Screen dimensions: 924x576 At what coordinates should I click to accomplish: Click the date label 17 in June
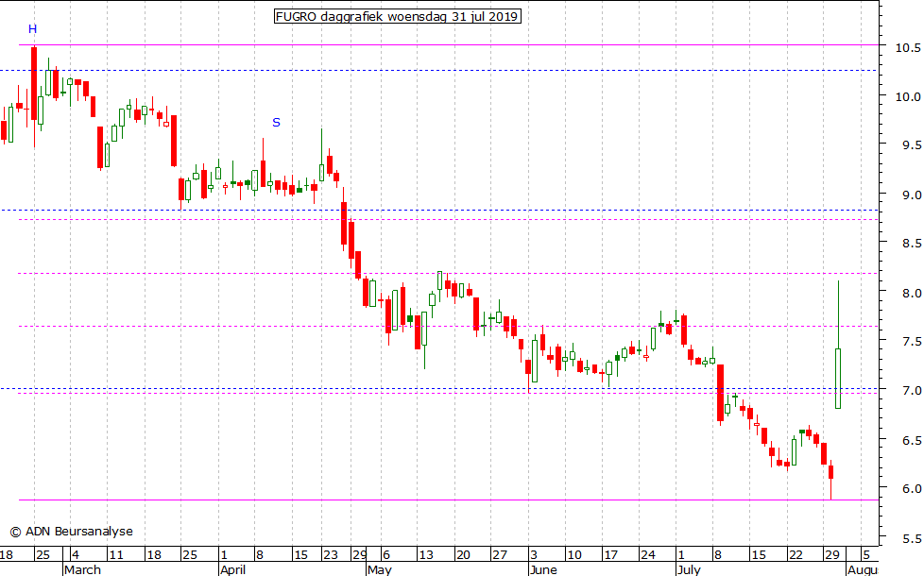[x=610, y=555]
